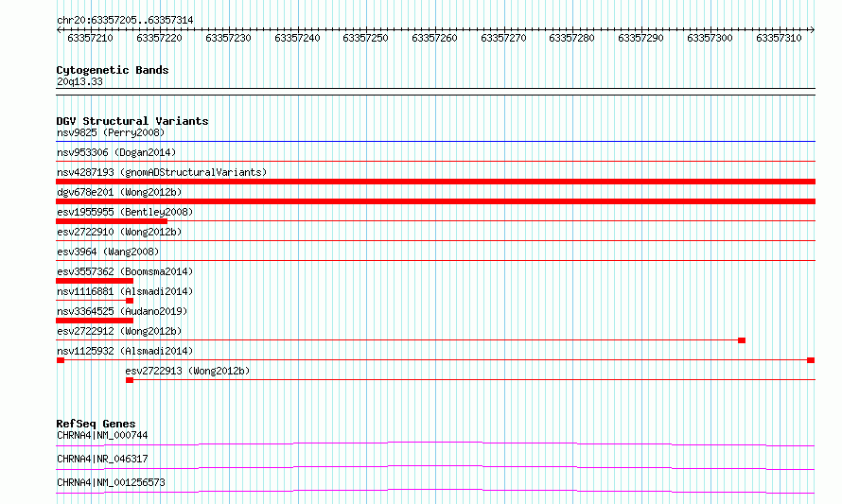The width and height of the screenshot is (842, 504).
Task: Click ruler position 63357260
Action: [434, 38]
